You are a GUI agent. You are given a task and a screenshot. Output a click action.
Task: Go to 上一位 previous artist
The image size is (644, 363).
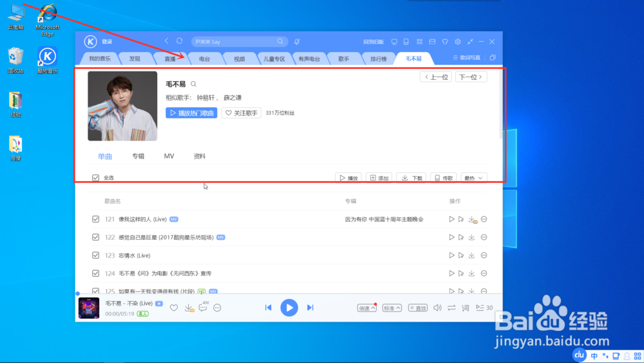tap(436, 77)
